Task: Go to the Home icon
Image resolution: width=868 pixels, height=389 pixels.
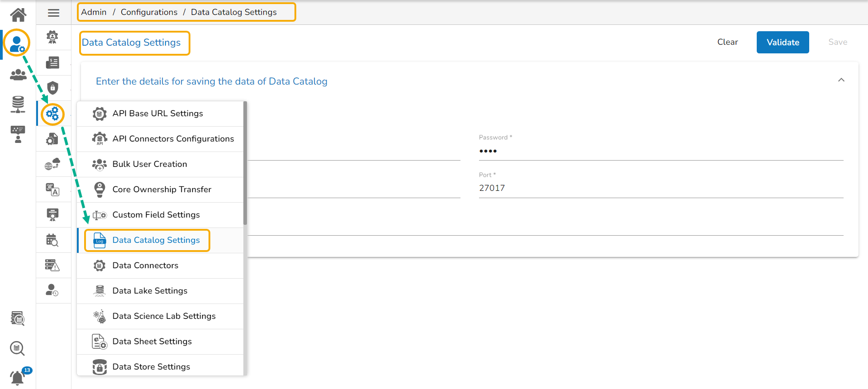Action: click(x=18, y=15)
